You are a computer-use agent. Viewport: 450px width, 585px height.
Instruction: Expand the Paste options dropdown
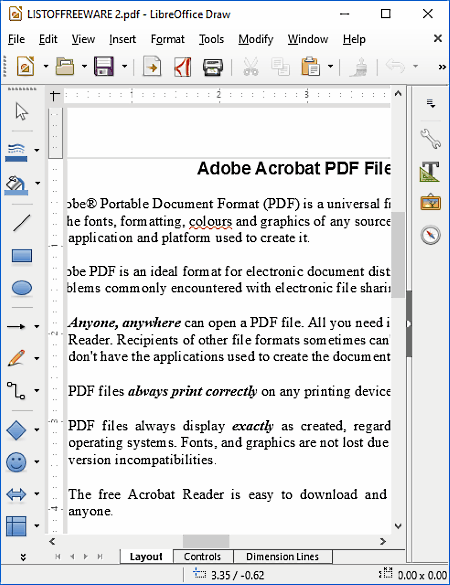331,67
